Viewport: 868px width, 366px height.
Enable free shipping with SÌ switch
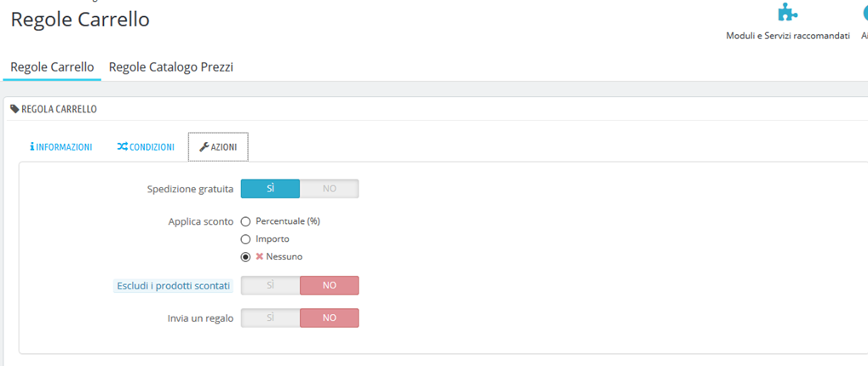(x=270, y=188)
